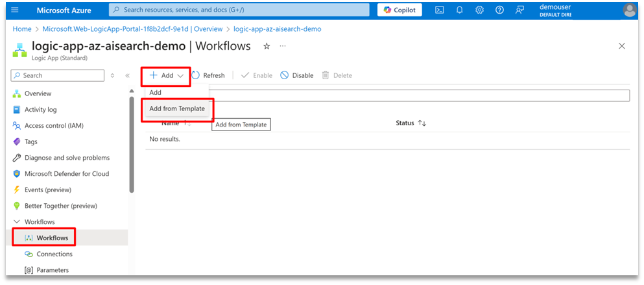644x285 pixels.
Task: Open the feedback icon in top bar
Action: pos(519,10)
